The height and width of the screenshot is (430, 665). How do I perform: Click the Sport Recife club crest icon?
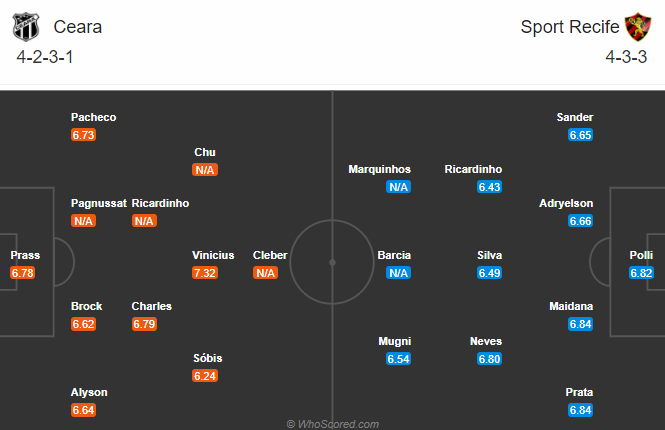(637, 26)
